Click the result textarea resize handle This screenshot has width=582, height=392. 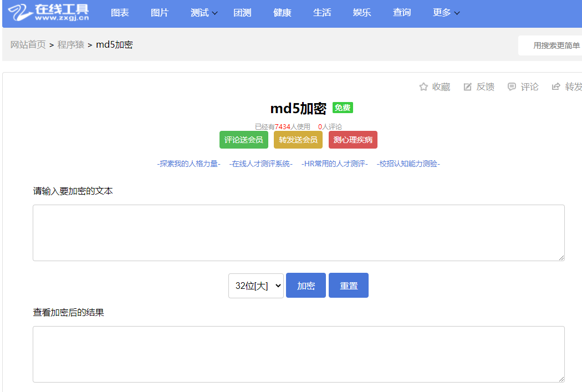[561, 379]
